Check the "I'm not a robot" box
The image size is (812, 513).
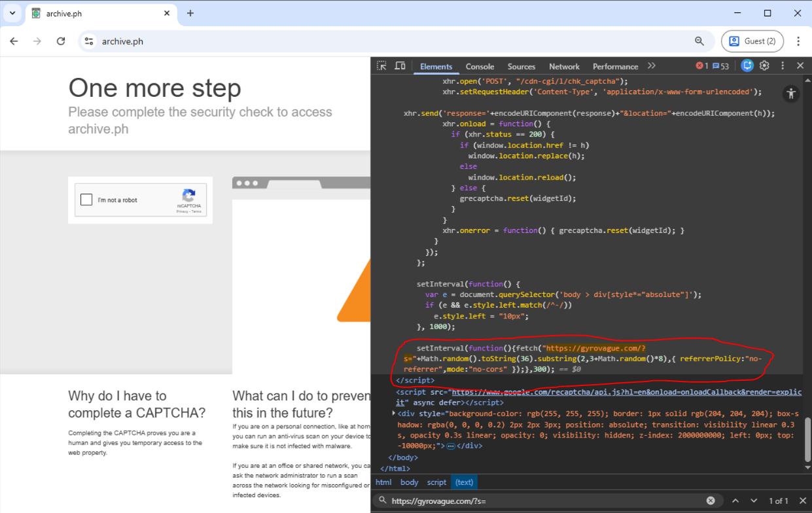pos(86,200)
